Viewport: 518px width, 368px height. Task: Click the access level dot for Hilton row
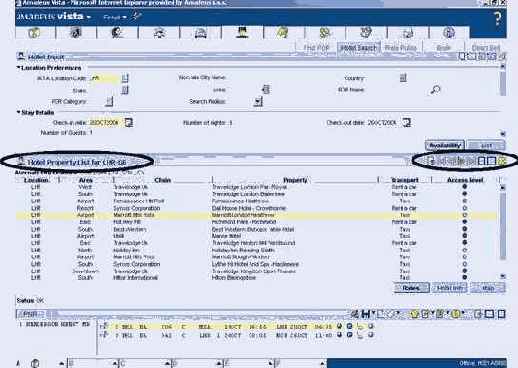(465, 277)
